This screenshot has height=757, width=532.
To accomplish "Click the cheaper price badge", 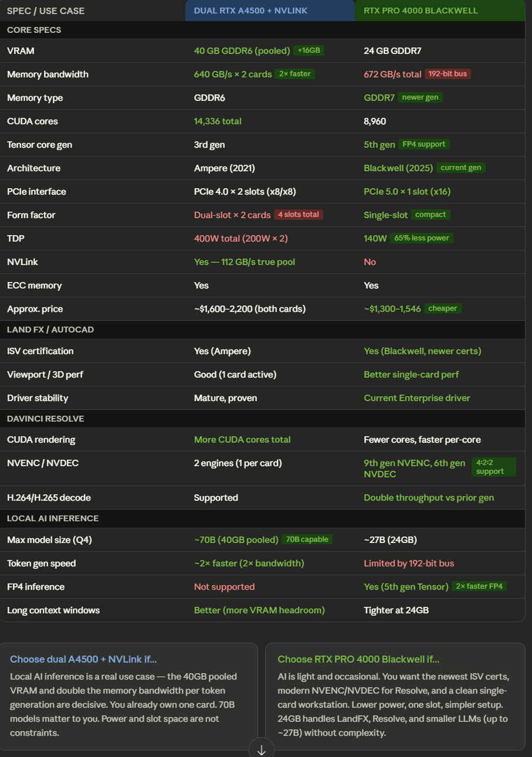I will coord(443,308).
